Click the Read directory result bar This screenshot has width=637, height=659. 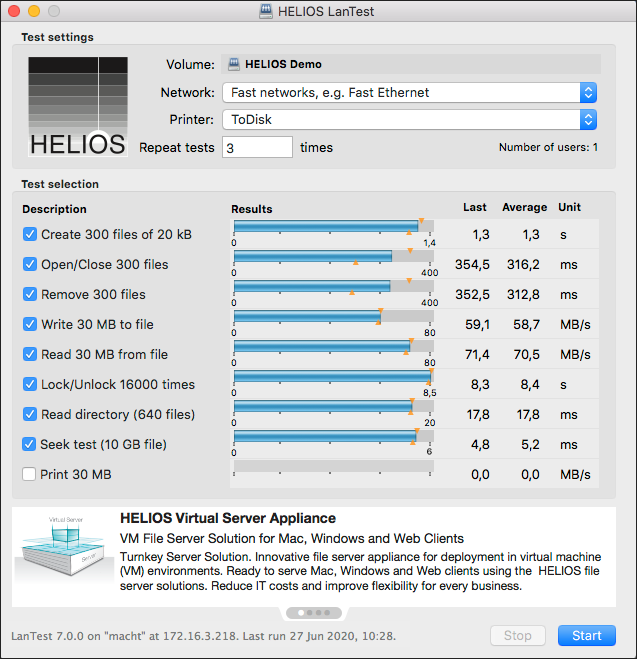click(334, 406)
